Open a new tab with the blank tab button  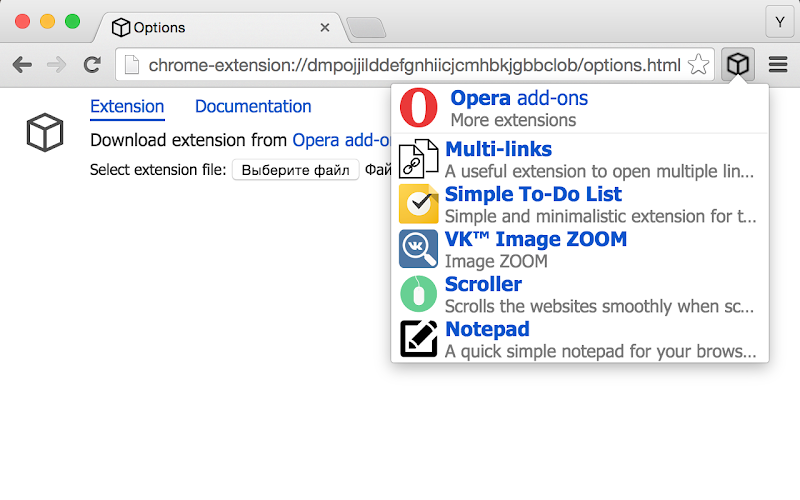pos(366,28)
